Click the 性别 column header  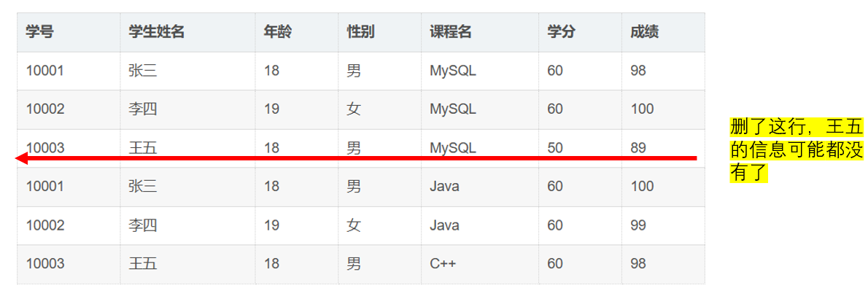coord(360,32)
